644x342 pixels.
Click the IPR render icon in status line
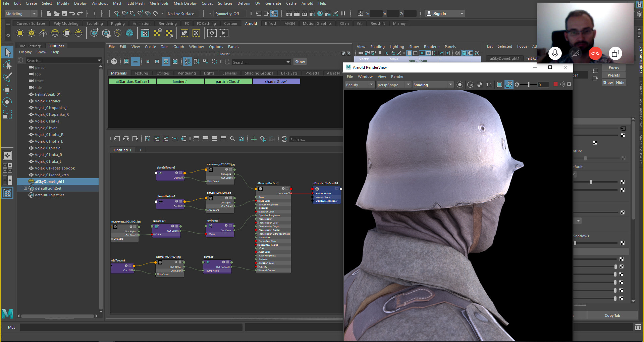(305, 13)
